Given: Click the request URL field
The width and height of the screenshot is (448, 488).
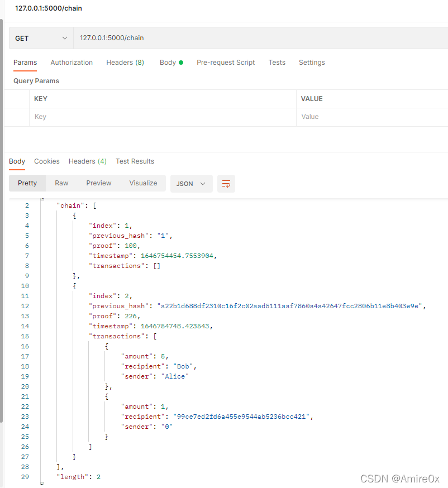Looking at the screenshot, I should (260, 38).
